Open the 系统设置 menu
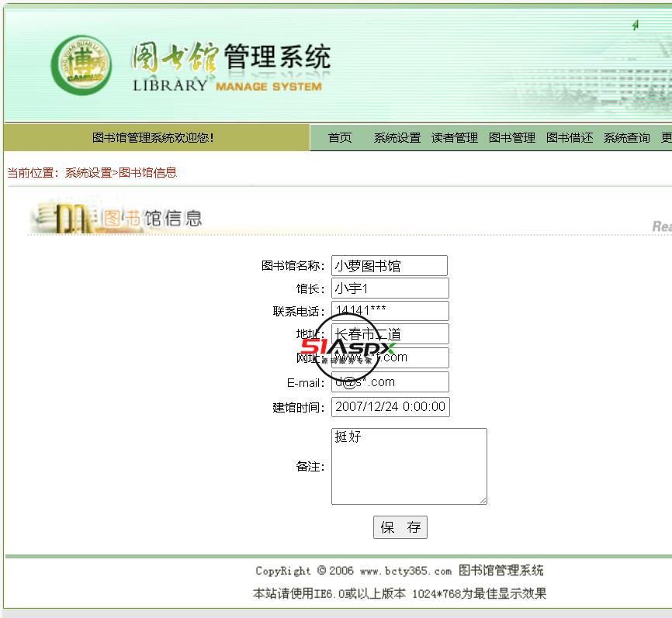This screenshot has height=618, width=672. (x=397, y=138)
